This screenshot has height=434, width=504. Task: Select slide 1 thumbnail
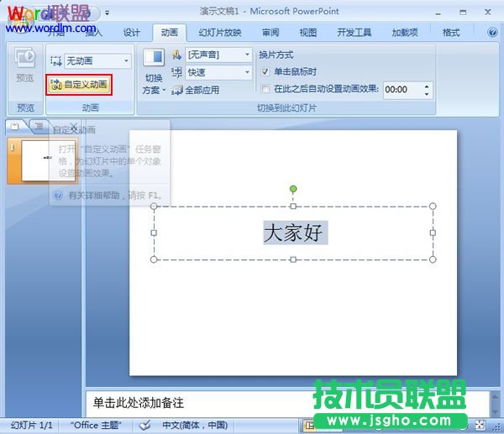[x=49, y=160]
